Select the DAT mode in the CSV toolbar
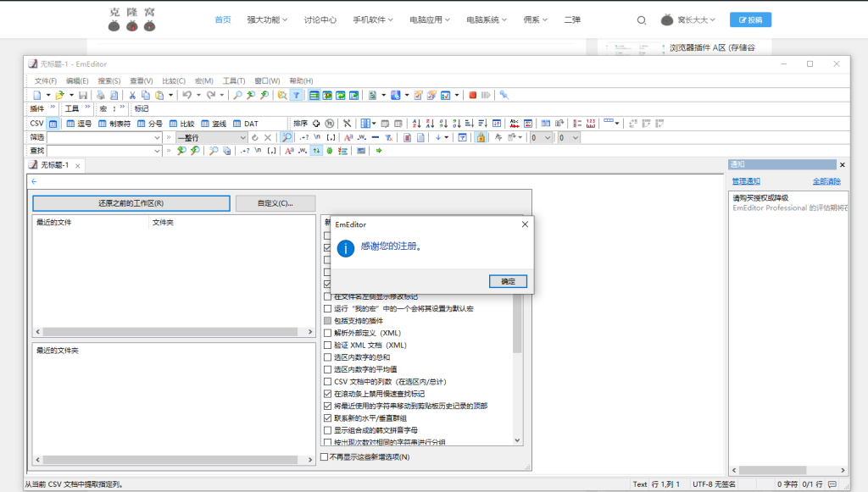 coord(246,124)
